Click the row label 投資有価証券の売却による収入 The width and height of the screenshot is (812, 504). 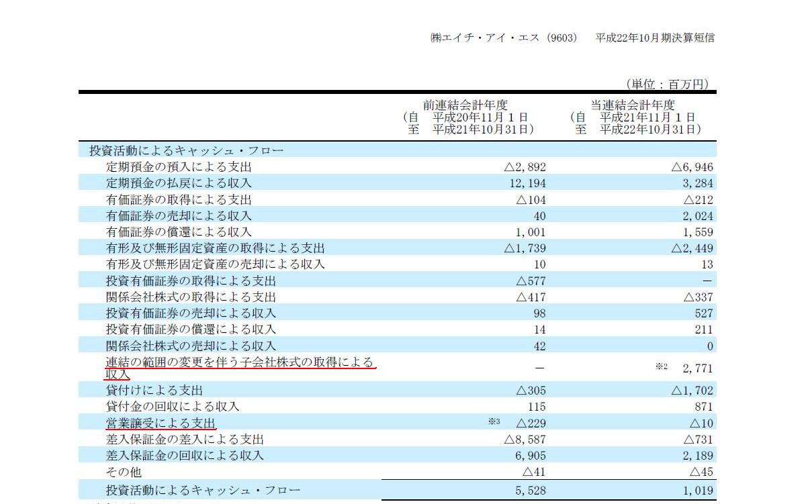[191, 313]
